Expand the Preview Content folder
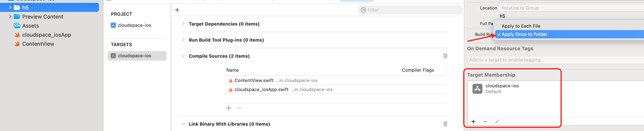The image size is (644, 131). [x=10, y=16]
